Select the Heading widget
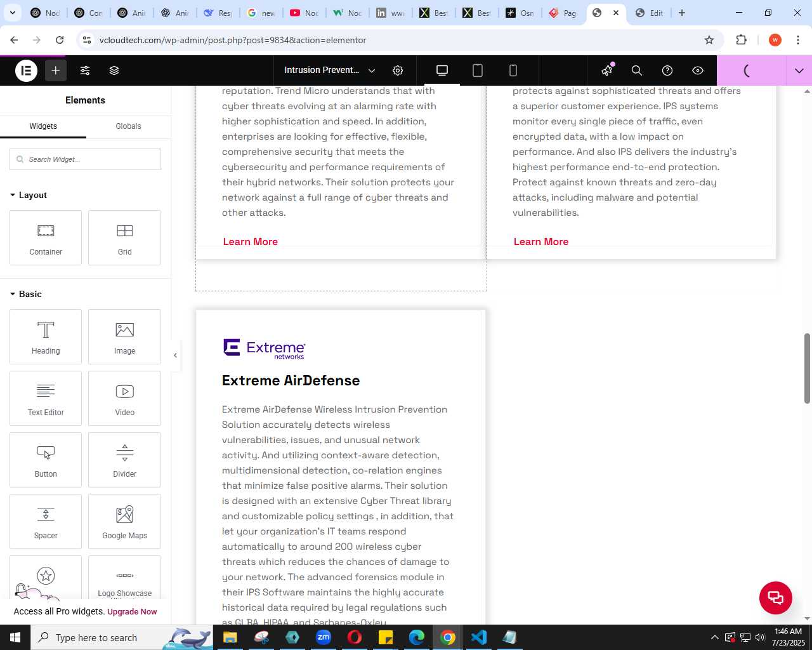The image size is (812, 650). tap(46, 337)
